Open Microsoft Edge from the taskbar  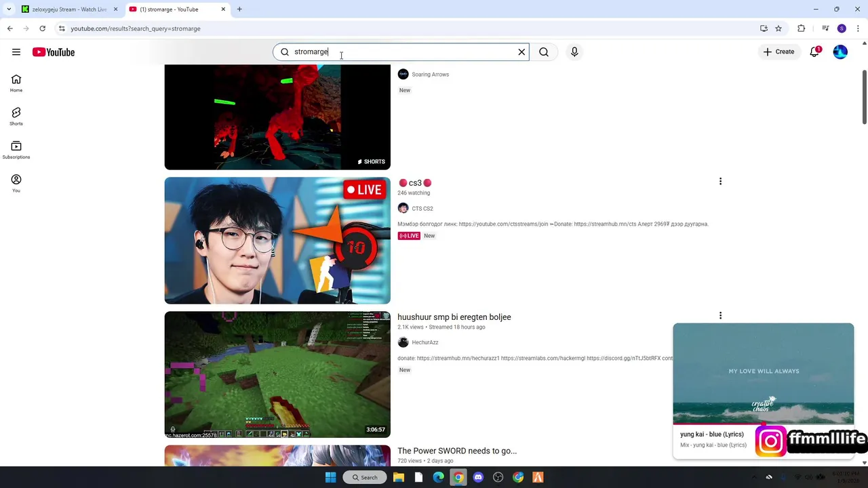click(439, 477)
